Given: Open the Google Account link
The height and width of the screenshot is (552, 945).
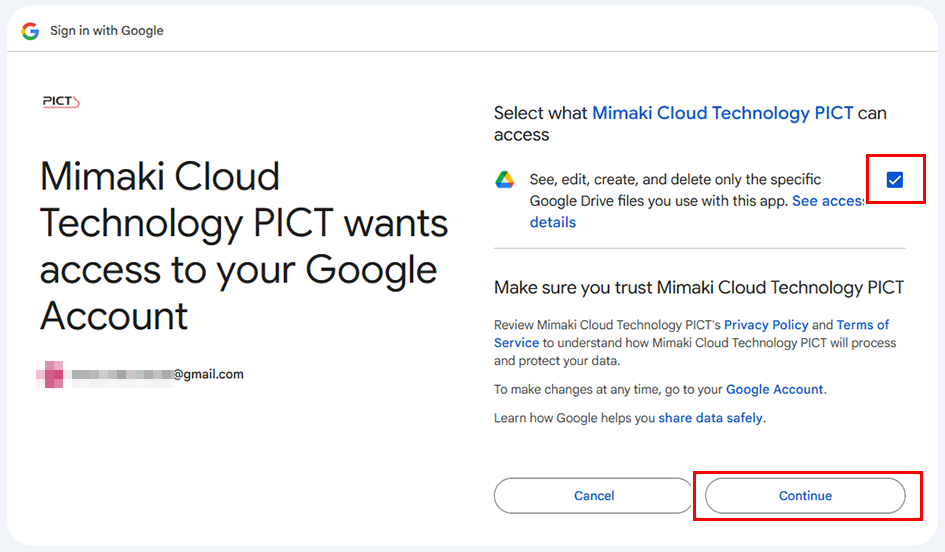Looking at the screenshot, I should pos(774,389).
